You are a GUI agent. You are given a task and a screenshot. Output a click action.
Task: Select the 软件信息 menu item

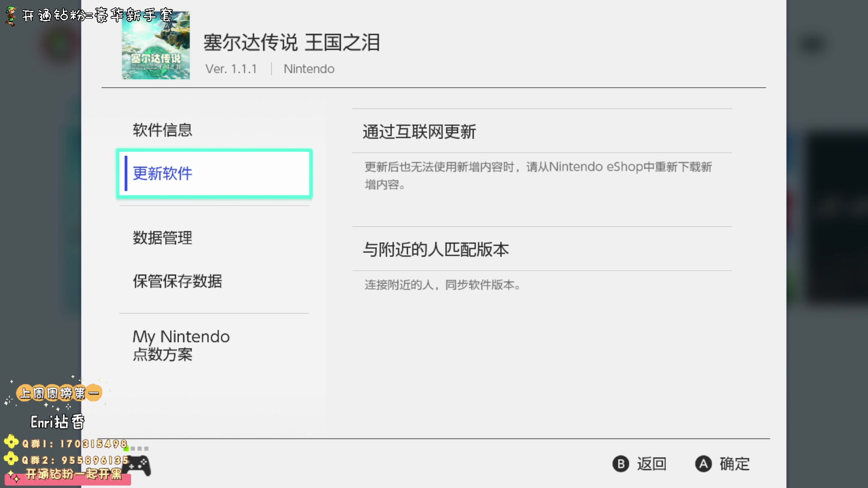214,130
